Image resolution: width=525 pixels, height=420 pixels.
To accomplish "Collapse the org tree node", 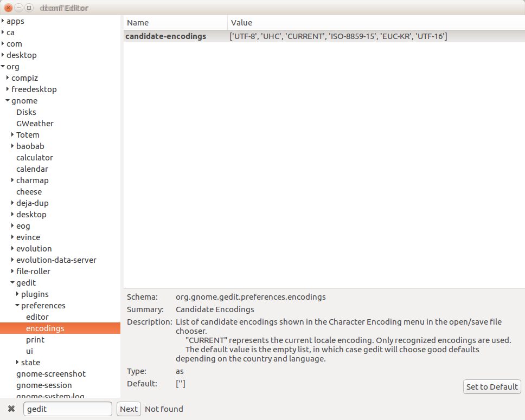I will tap(4, 66).
